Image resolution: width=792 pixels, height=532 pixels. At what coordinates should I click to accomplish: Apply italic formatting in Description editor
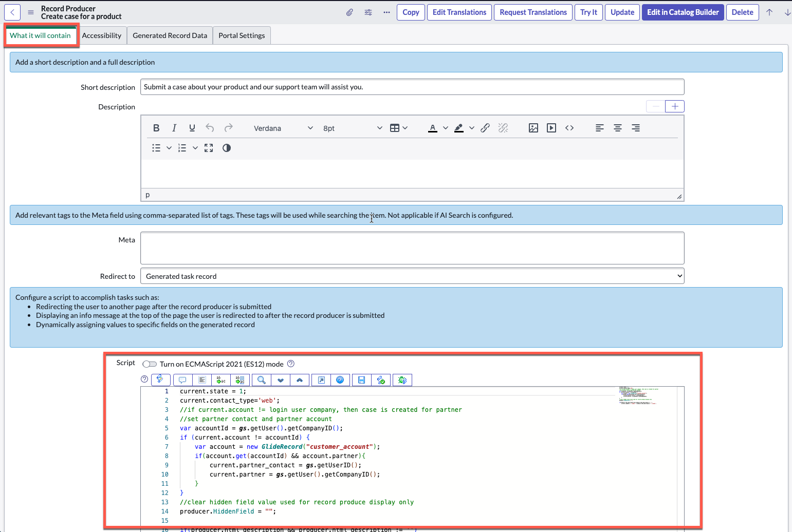pyautogui.click(x=174, y=128)
